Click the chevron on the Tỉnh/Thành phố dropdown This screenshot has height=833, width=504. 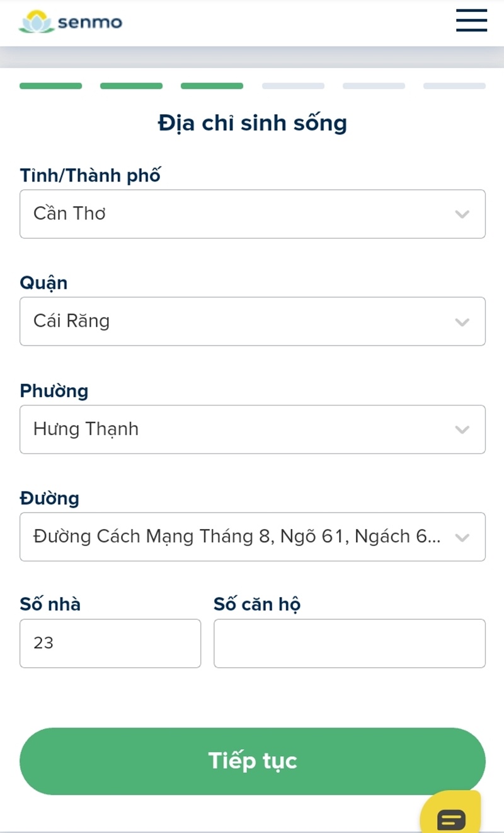(462, 214)
